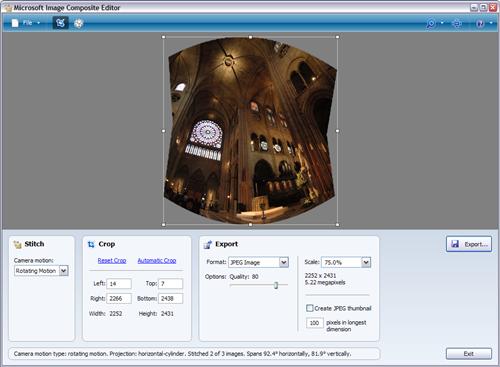Click the right-middle crop handle
Viewport: 500px width, 367px height.
tap(337, 131)
